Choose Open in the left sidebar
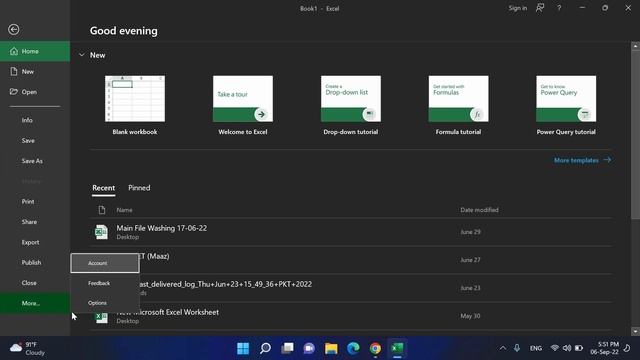The image size is (640, 360). click(x=35, y=92)
